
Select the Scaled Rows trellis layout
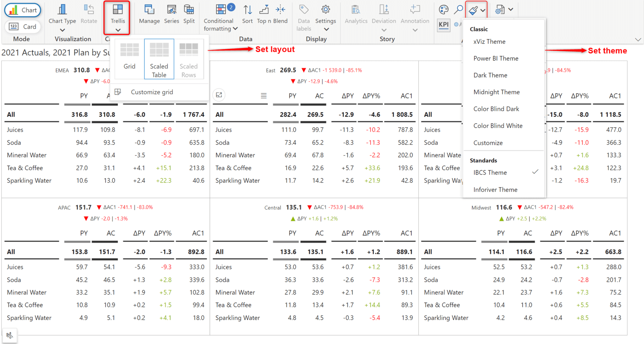188,58
